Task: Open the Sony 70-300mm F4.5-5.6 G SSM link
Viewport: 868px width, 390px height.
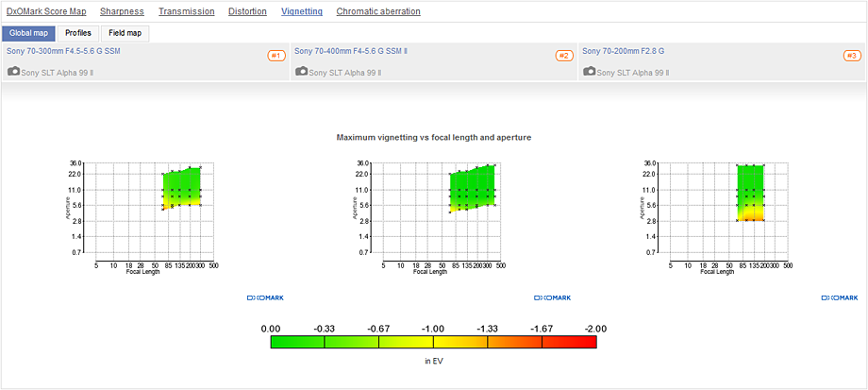Action: pyautogui.click(x=63, y=51)
